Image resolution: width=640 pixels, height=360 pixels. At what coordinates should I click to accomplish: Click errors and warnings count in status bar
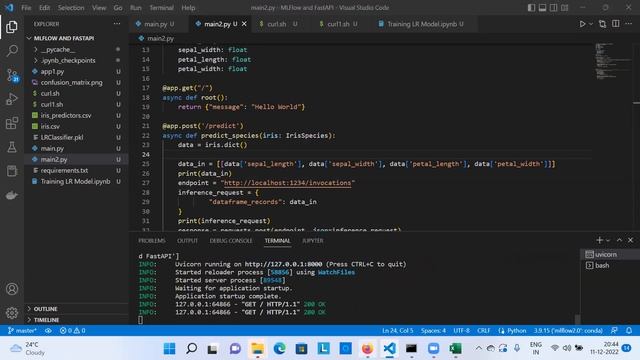tap(72, 331)
